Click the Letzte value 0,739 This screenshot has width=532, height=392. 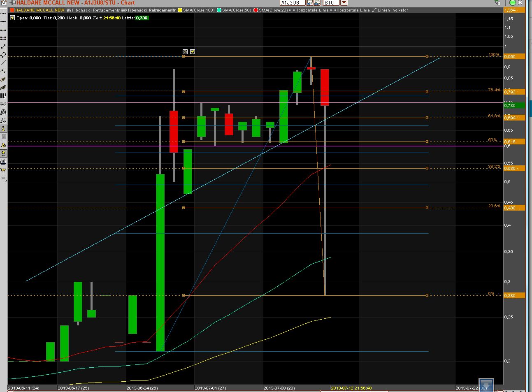[142, 18]
